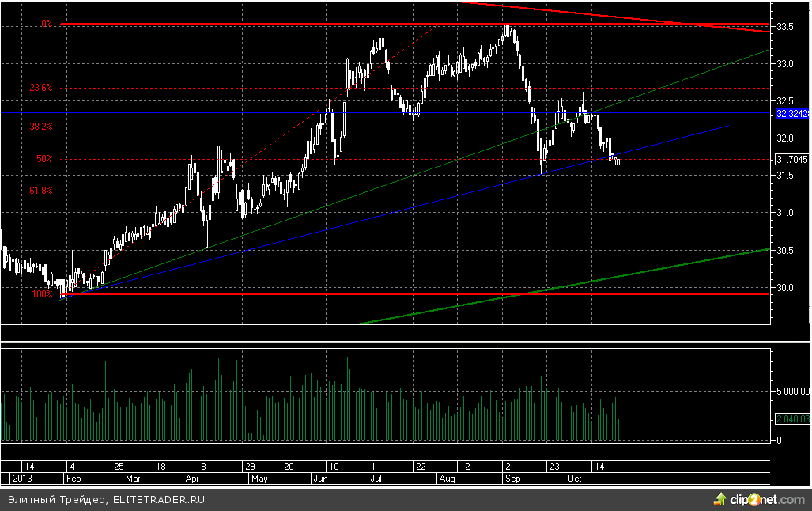Select the 100% Fibonacci level label

pyautogui.click(x=42, y=294)
